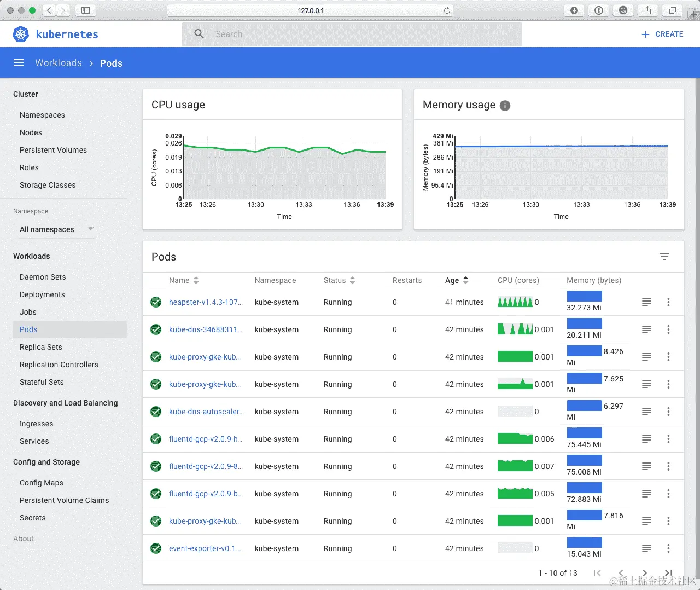Open Config Maps in sidebar
Image resolution: width=700 pixels, height=590 pixels.
point(42,483)
